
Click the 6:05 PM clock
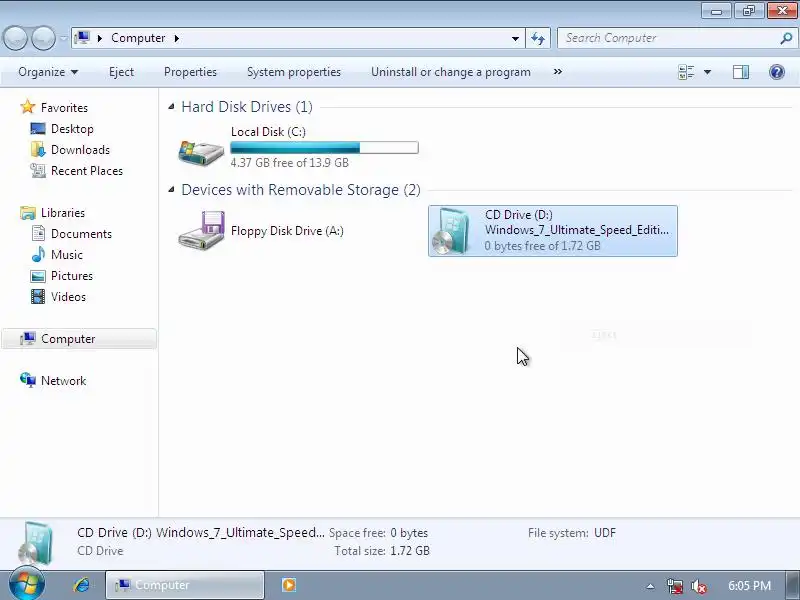(749, 585)
